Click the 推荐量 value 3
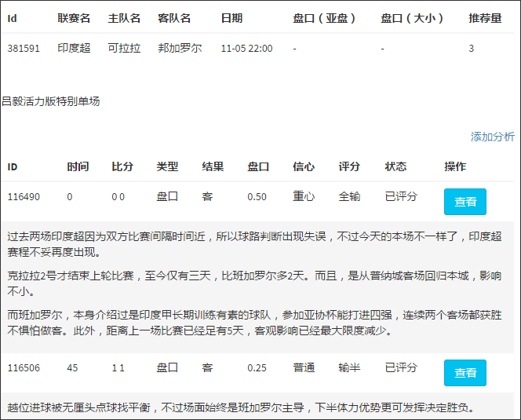This screenshot has width=521, height=420. coord(471,49)
